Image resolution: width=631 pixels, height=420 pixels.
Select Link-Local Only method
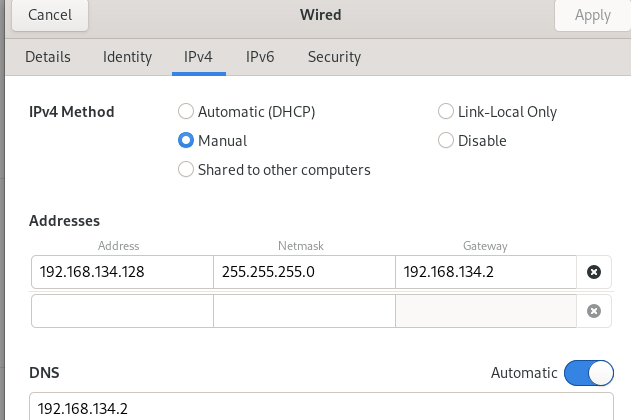click(446, 112)
